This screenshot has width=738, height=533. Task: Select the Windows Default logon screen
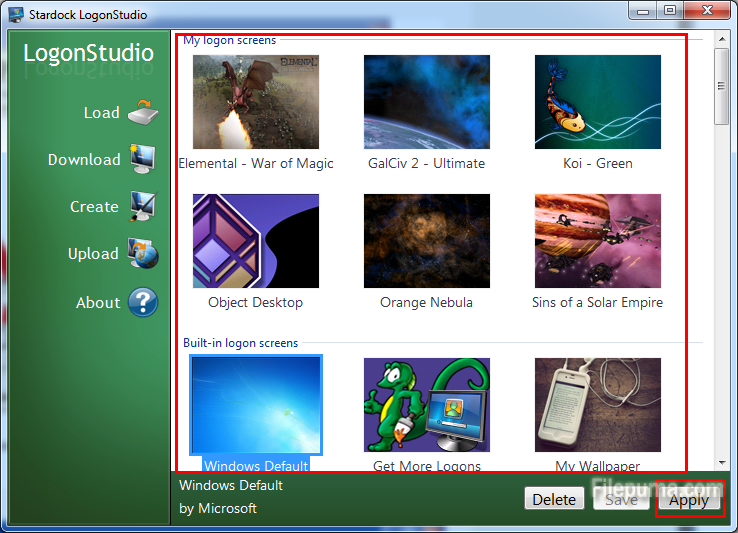(x=256, y=404)
